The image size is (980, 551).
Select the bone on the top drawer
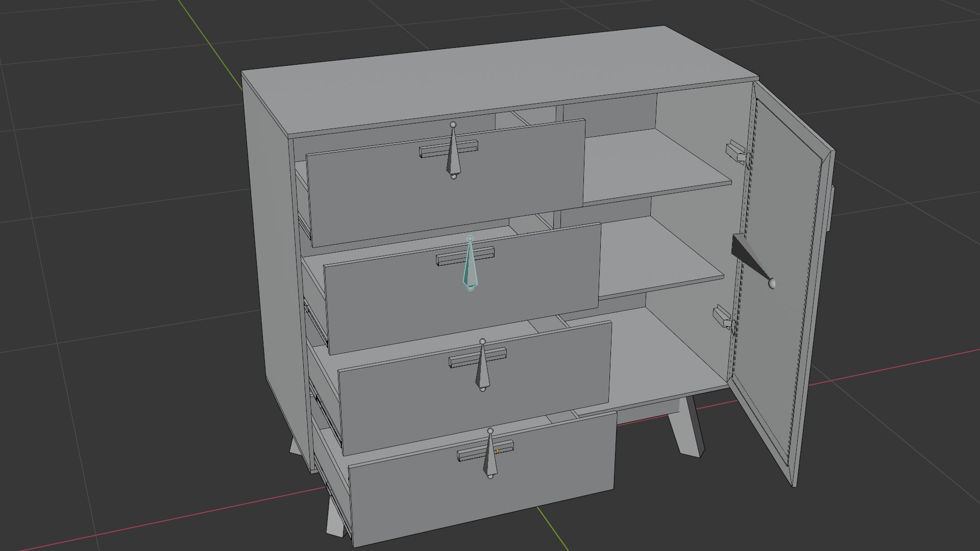click(453, 151)
